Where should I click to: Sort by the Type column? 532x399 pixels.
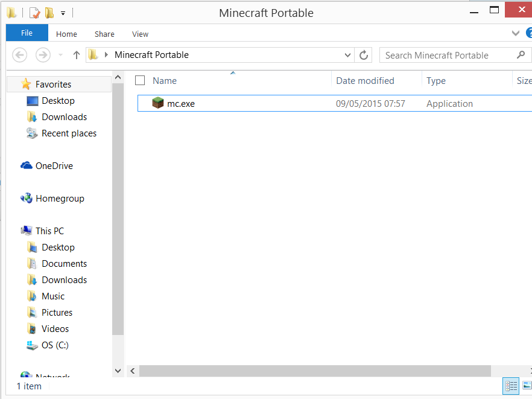[436, 81]
